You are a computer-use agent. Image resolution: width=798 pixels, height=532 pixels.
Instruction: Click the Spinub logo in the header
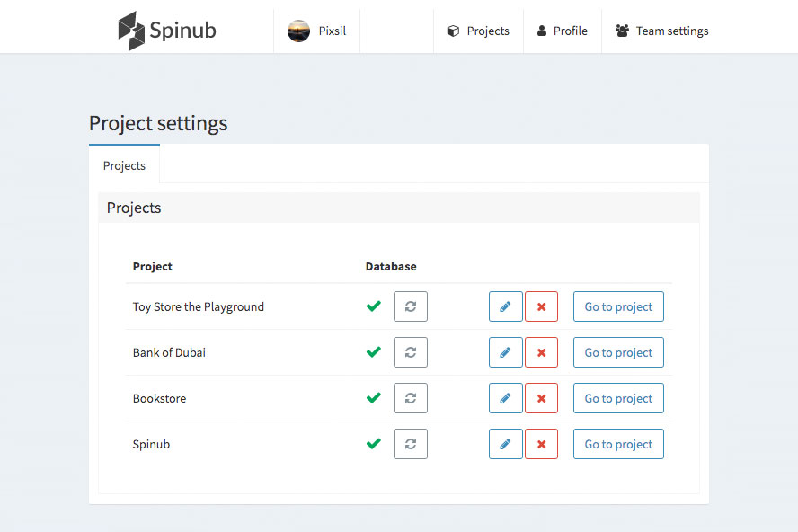point(167,31)
